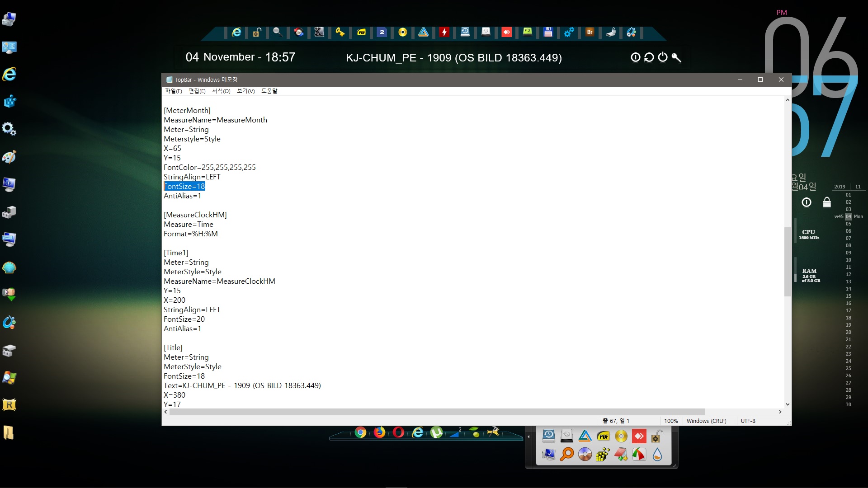
Task: Open the 보기(V) menu in Notepad
Action: click(x=246, y=91)
